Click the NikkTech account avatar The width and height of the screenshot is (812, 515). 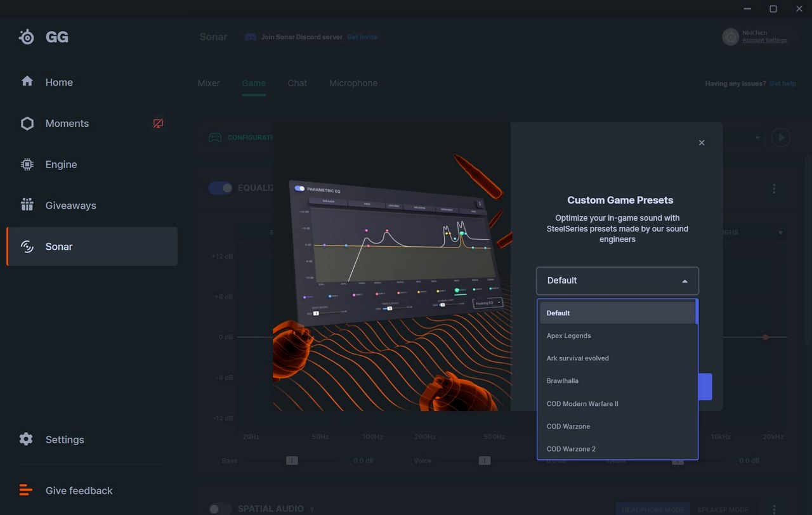tap(731, 37)
